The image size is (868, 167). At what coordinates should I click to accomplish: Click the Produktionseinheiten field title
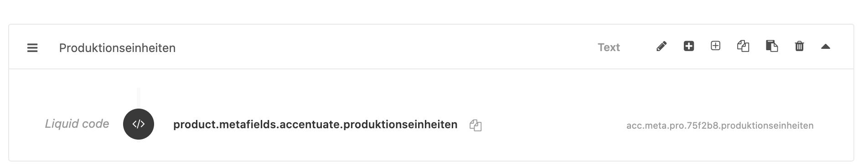pos(117,48)
